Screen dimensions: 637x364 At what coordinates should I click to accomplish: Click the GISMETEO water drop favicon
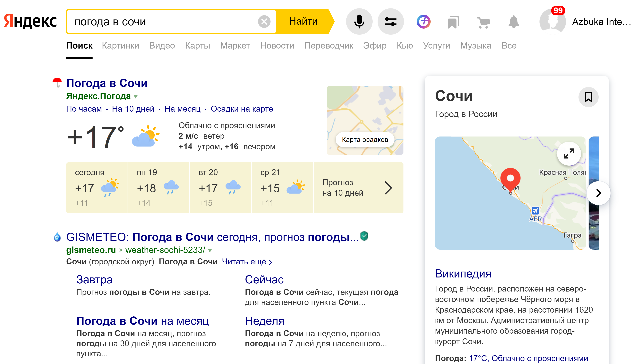point(57,237)
